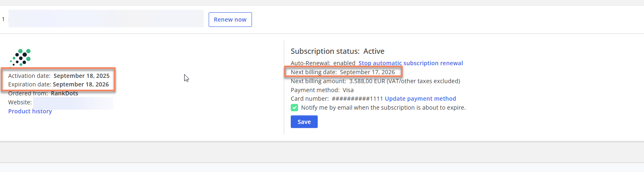
Task: Click the Next billing amount 3.588,00 EUR
Action: pyautogui.click(x=367, y=81)
